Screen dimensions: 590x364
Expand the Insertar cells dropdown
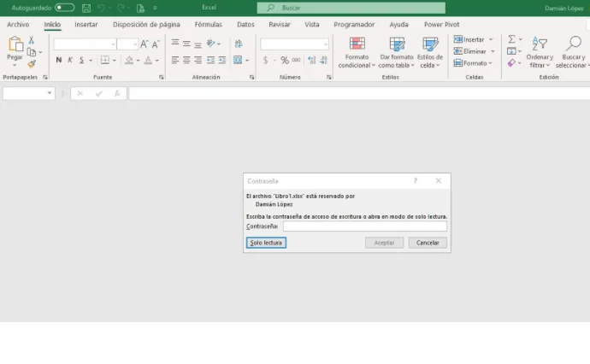[x=491, y=39]
